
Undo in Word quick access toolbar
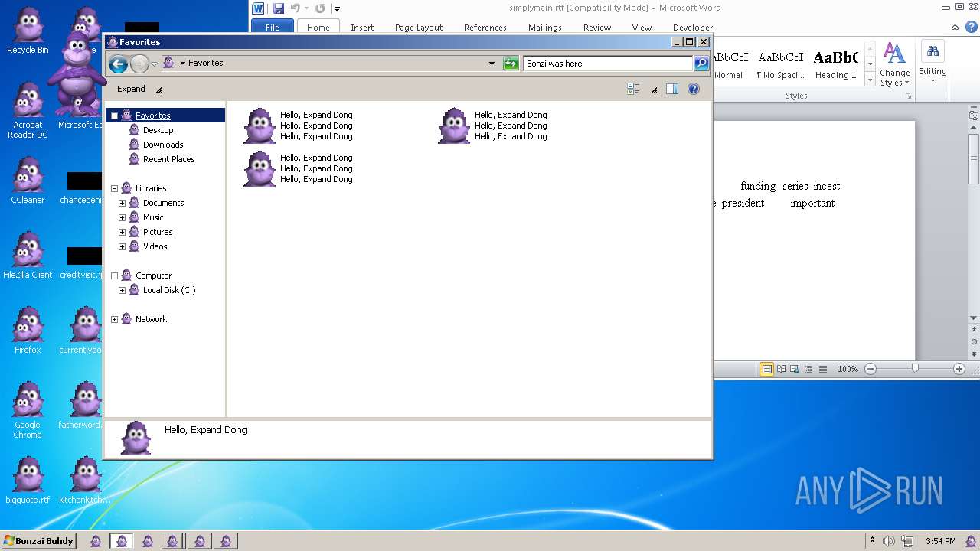(x=296, y=8)
